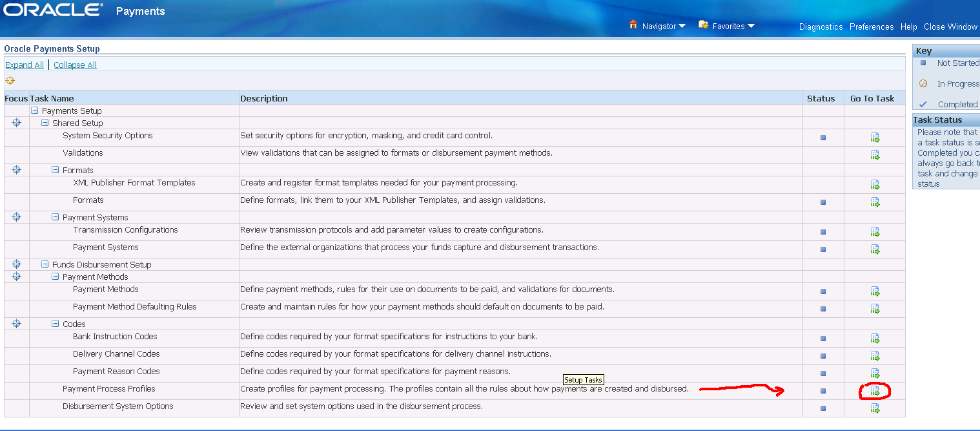Click status indicator for Bank Instruction Codes
The image size is (980, 431).
click(x=823, y=339)
